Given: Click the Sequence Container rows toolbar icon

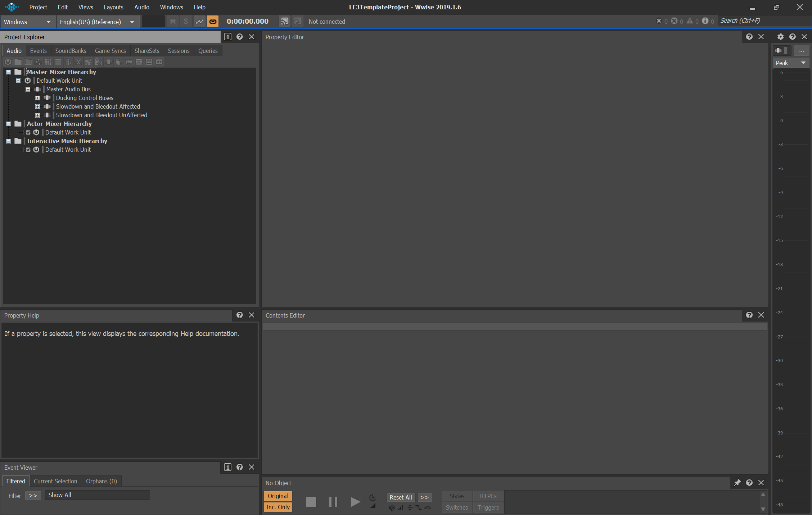Looking at the screenshot, I should pos(58,62).
